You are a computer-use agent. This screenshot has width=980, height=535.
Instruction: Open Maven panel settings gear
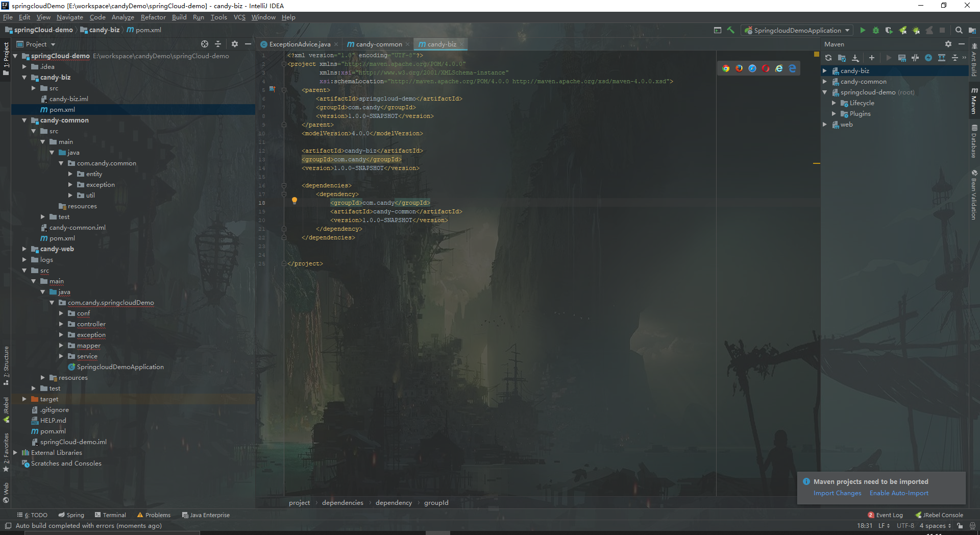(948, 44)
